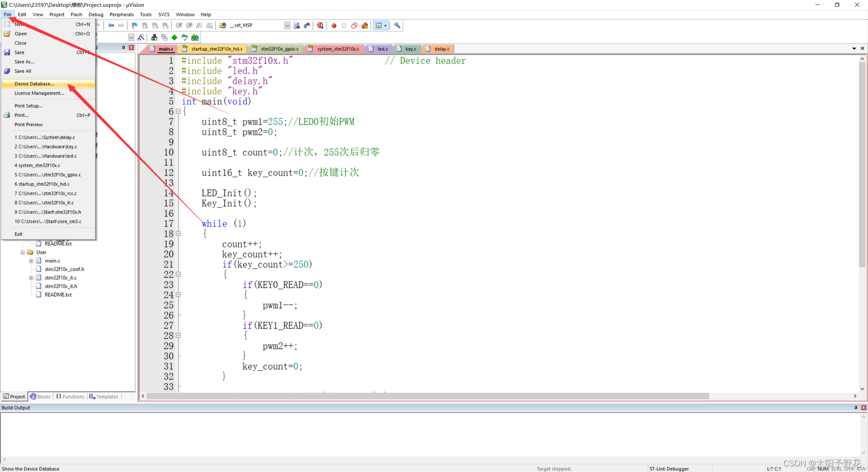Open Options for Target magic wand icon
Screen dimensions: 868x472
point(141,37)
